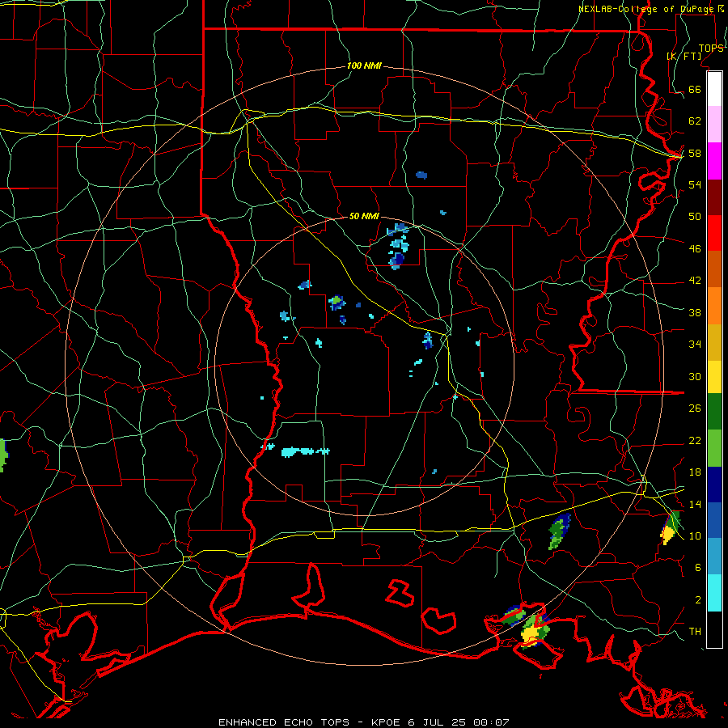The height and width of the screenshot is (728, 728).
Task: Click the white color band in legend
Action: tap(714, 89)
